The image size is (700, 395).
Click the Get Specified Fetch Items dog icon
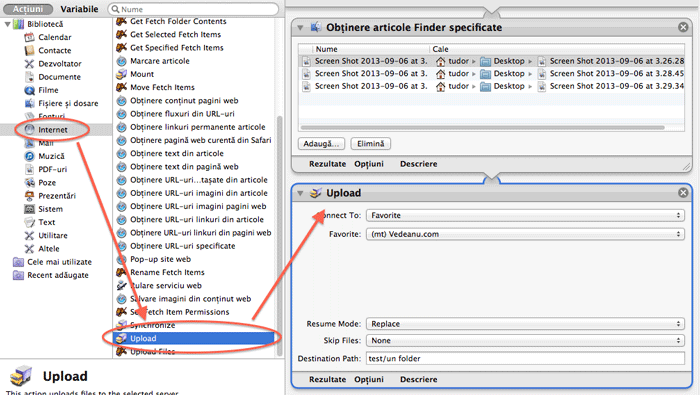point(121,47)
